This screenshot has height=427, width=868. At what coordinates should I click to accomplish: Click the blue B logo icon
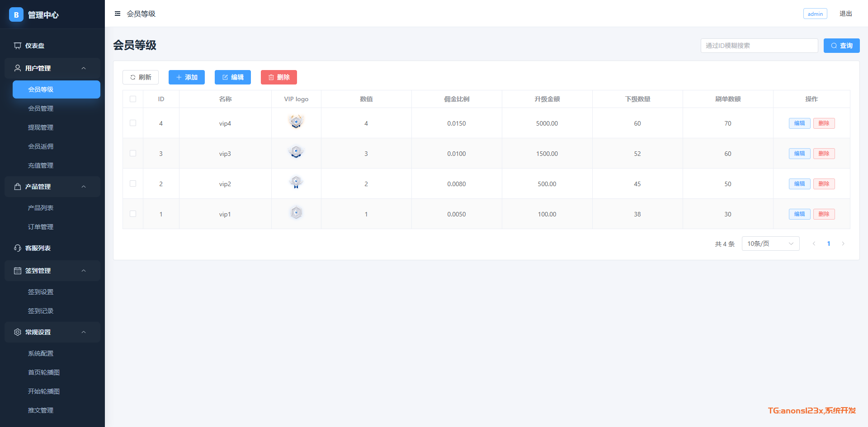pyautogui.click(x=16, y=14)
